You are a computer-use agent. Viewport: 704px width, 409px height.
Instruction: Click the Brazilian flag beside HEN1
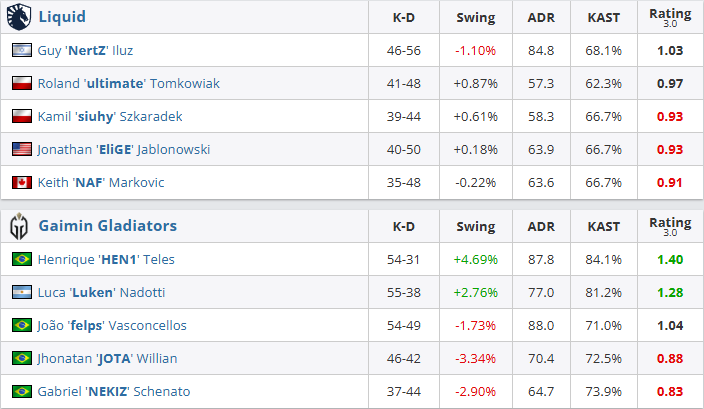(21, 259)
